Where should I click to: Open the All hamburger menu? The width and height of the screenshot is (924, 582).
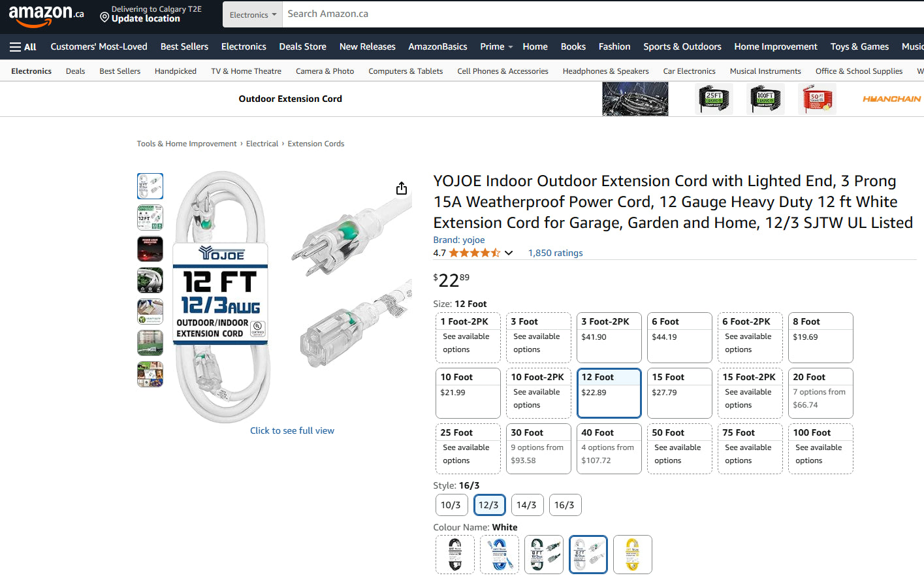point(23,47)
